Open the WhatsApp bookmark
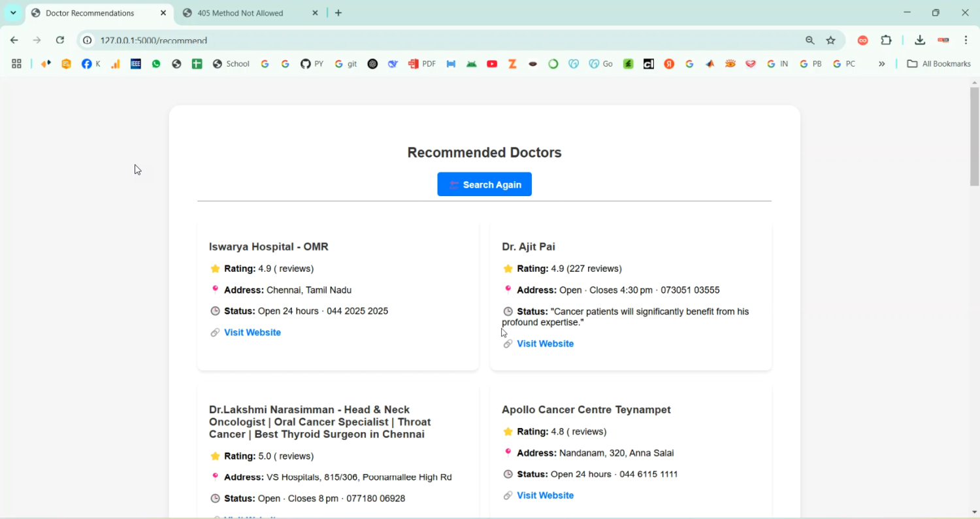This screenshot has width=980, height=519. [x=156, y=63]
